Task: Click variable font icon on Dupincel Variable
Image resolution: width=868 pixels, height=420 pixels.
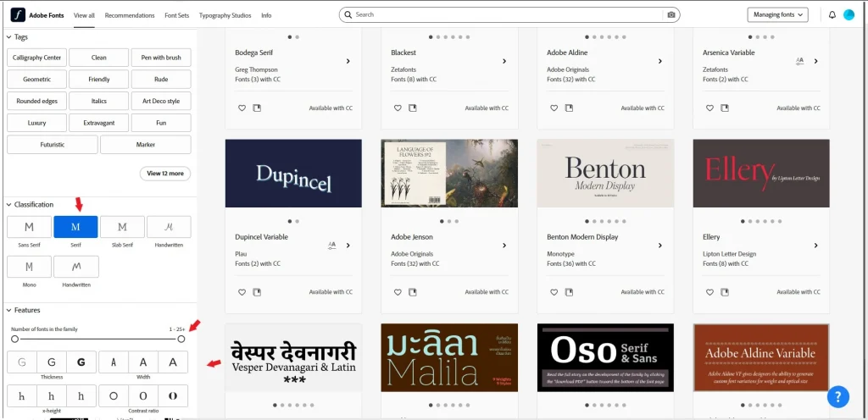Action: (332, 246)
